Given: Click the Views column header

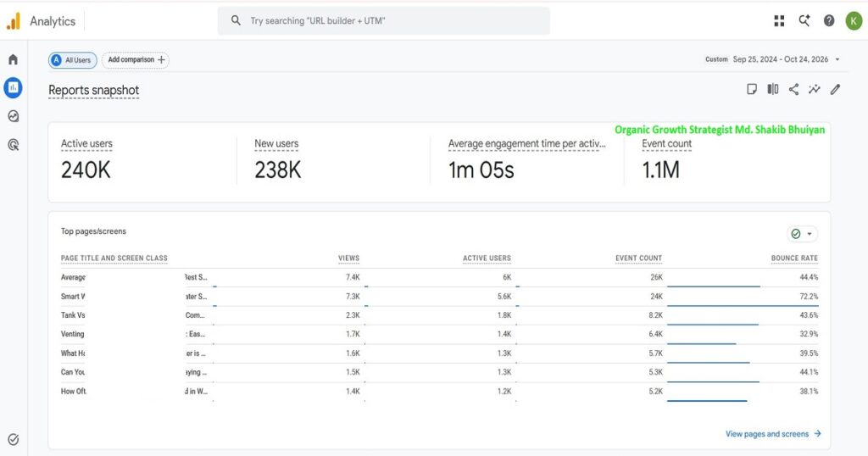Looking at the screenshot, I should click(348, 258).
